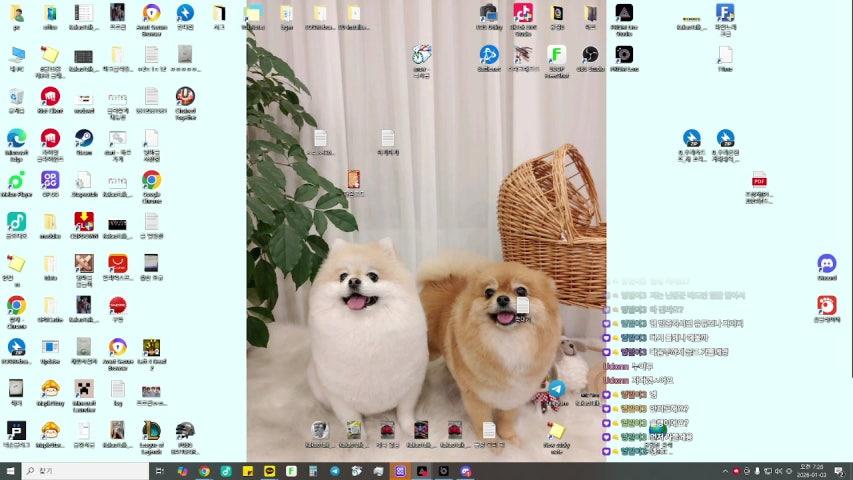Open the OP.GG desktop shortcut
Image resolution: width=853 pixels, height=480 pixels.
click(x=50, y=180)
